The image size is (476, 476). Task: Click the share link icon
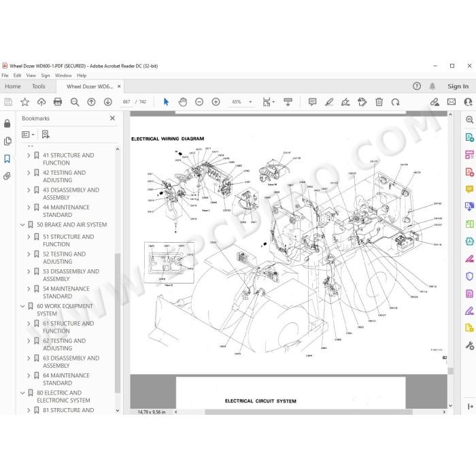435,102
